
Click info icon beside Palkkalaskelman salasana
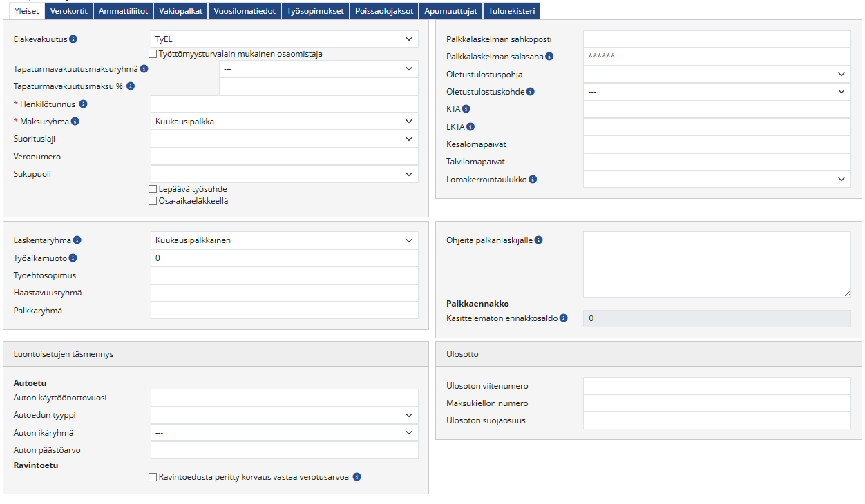549,57
